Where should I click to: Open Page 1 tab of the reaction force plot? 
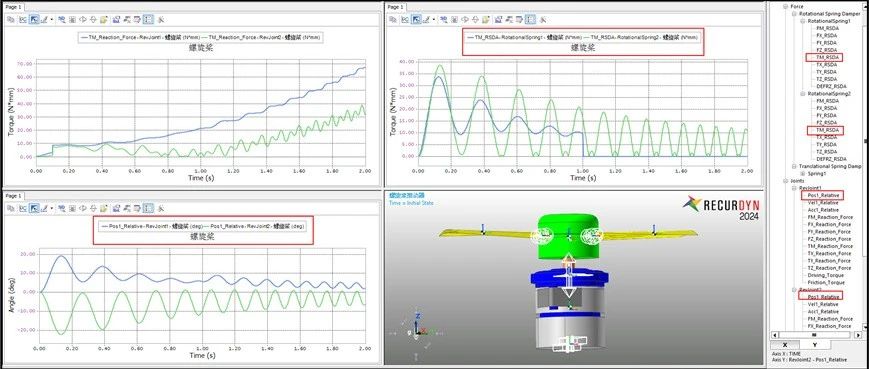[13, 7]
